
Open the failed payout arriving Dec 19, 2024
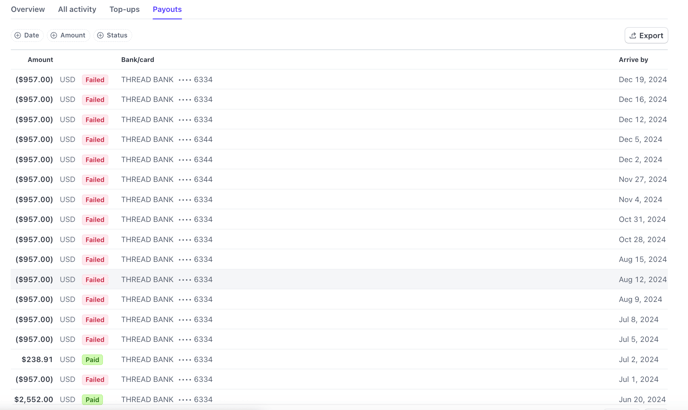(339, 79)
